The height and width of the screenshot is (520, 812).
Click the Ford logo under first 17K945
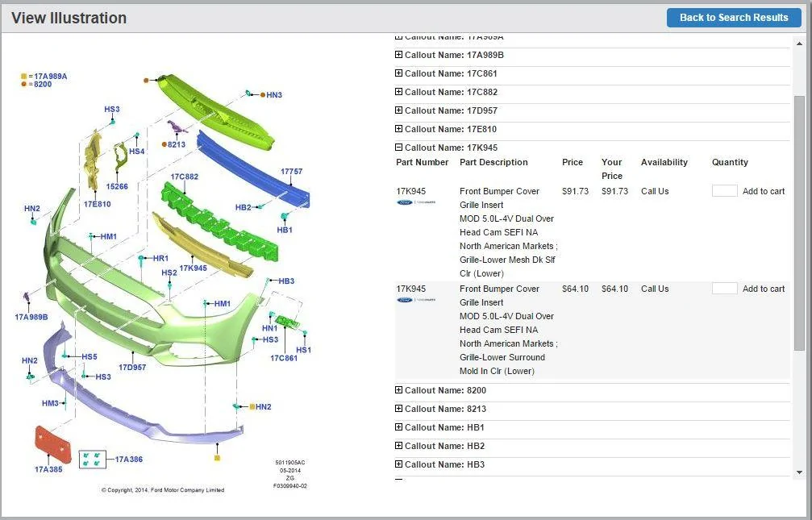pos(405,202)
